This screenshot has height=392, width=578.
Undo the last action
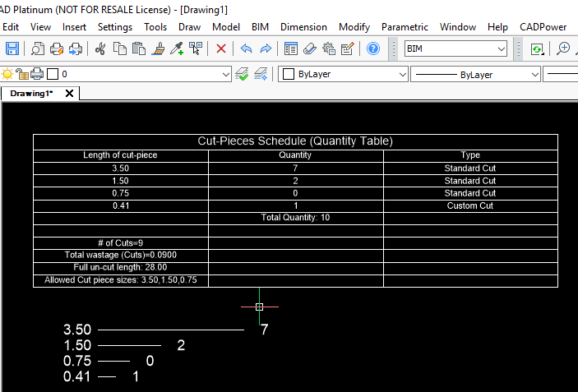(246, 48)
